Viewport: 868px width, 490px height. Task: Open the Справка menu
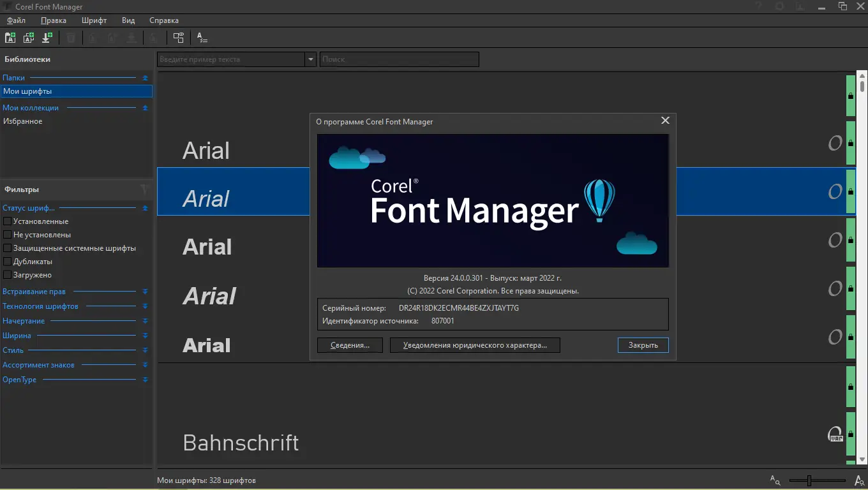164,20
